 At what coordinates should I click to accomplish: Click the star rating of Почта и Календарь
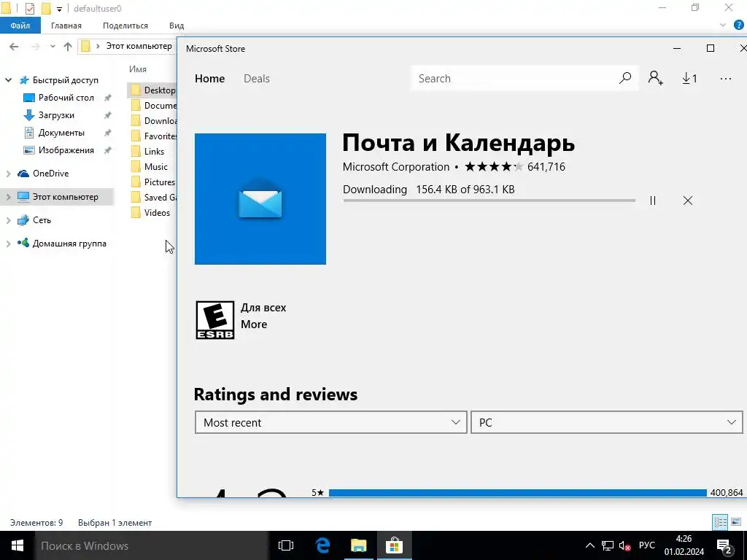tap(494, 167)
